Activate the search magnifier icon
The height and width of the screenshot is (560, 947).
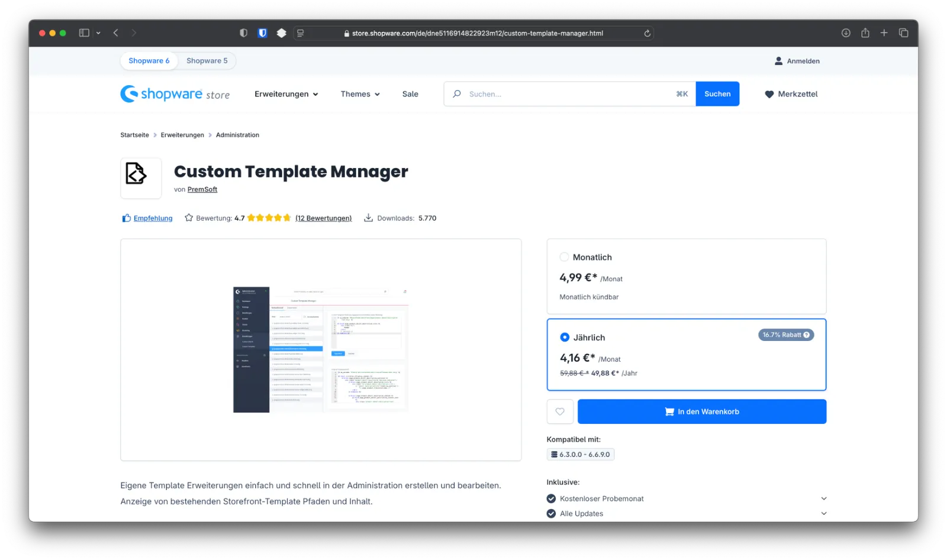pos(456,94)
